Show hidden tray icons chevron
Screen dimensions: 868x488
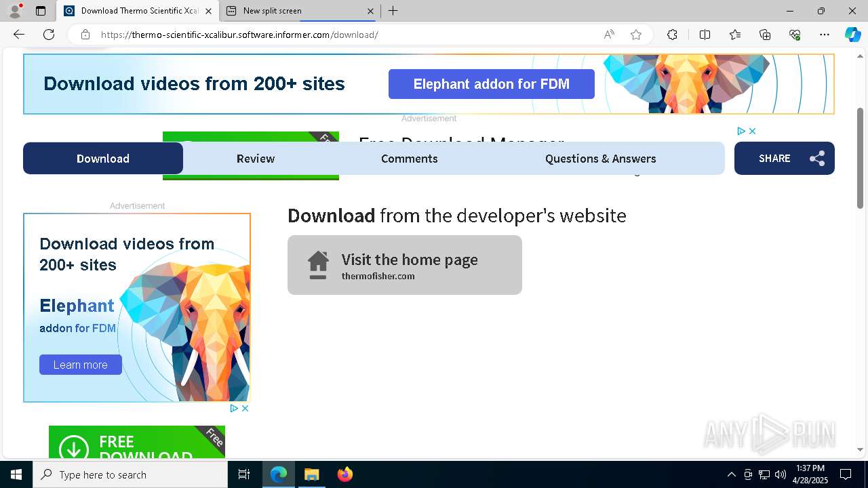(x=731, y=474)
